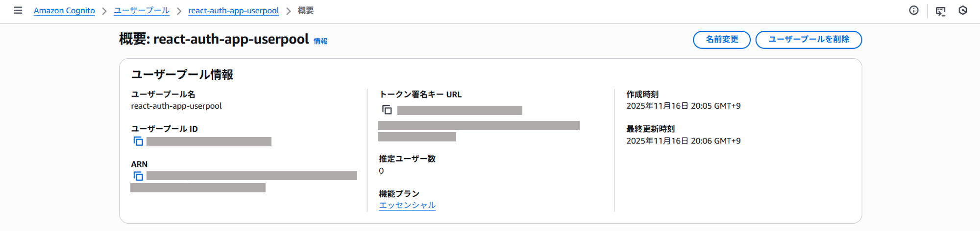Click the redacted user pool ID value
The image size is (980, 231).
pos(209,142)
